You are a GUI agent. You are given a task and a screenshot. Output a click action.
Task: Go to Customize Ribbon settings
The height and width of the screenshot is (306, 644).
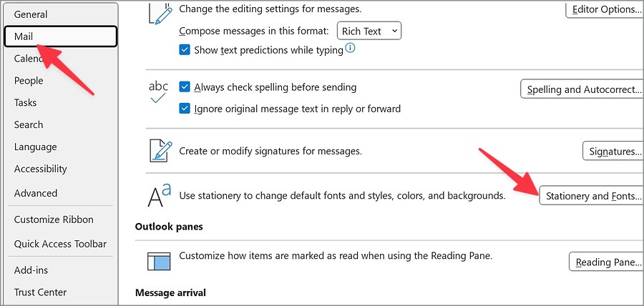[x=54, y=219]
